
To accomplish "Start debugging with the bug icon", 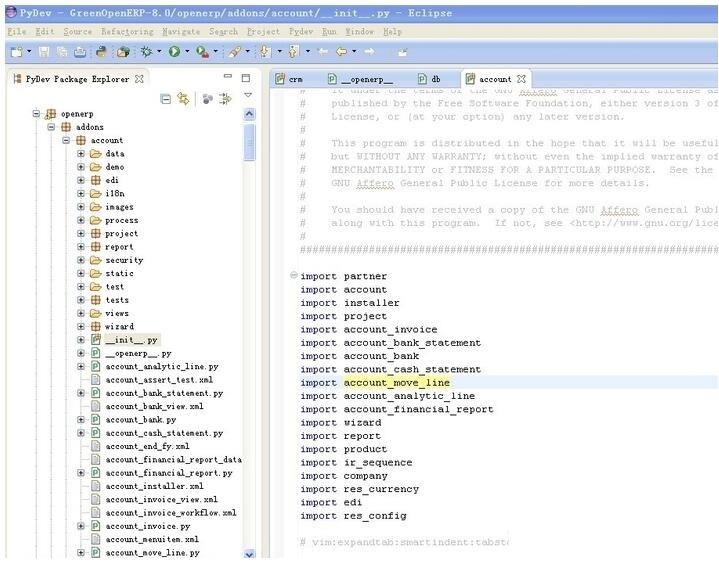I will [x=146, y=51].
